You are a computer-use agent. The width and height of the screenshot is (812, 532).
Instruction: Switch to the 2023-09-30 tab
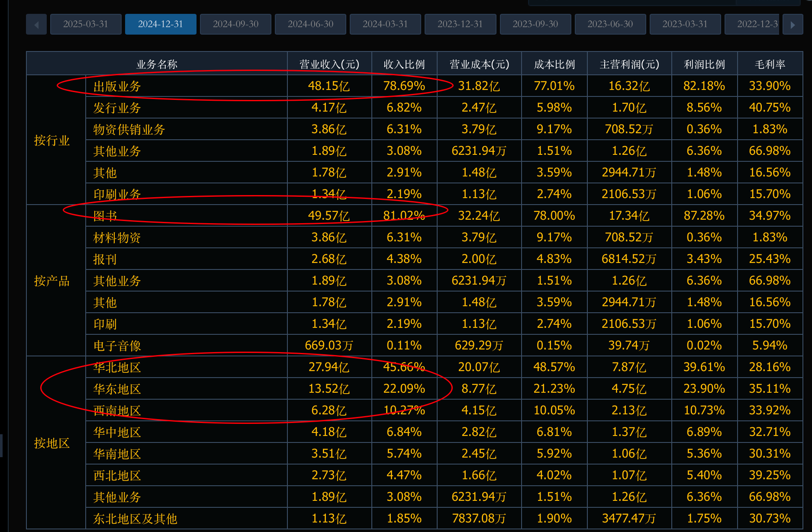pyautogui.click(x=535, y=24)
